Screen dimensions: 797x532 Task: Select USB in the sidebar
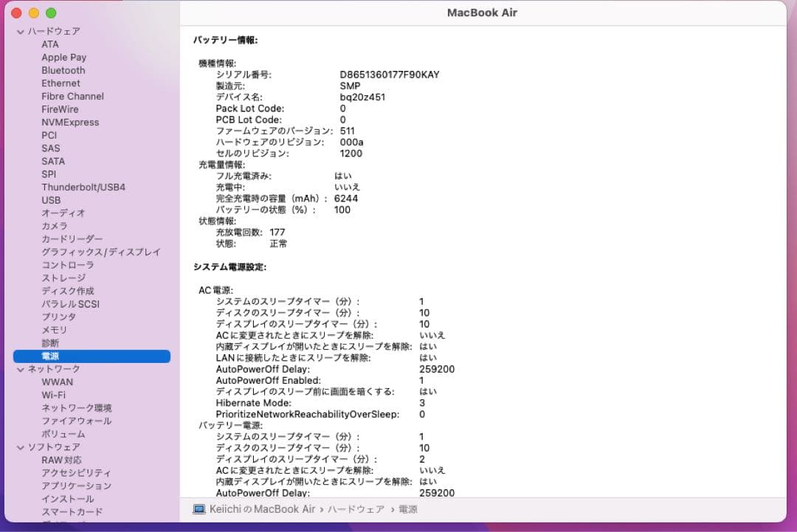coord(51,200)
